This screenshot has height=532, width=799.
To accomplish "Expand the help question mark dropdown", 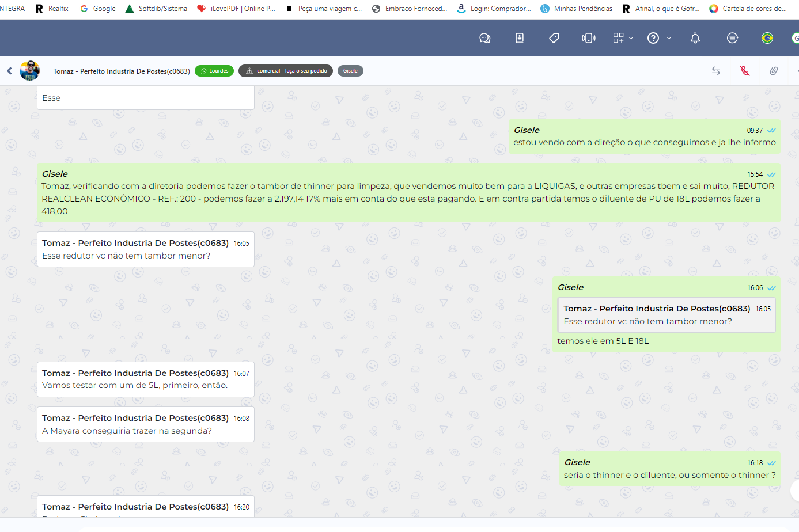I will (659, 38).
